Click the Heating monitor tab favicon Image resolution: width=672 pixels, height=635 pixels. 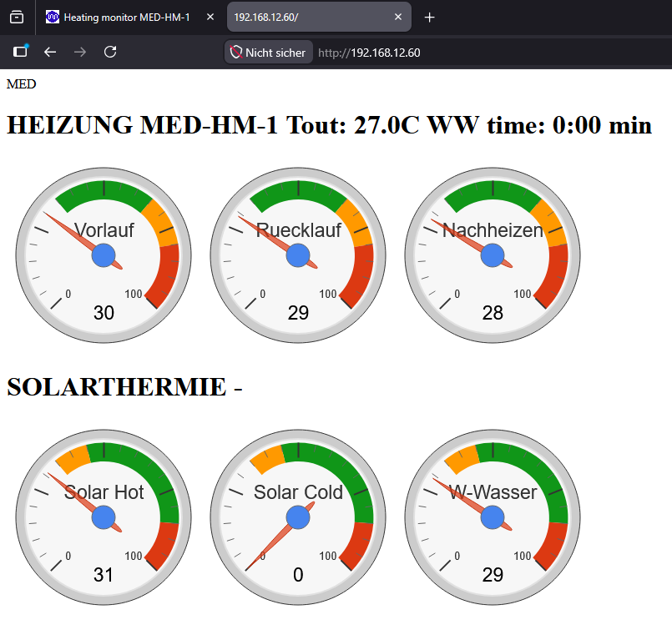click(x=53, y=18)
